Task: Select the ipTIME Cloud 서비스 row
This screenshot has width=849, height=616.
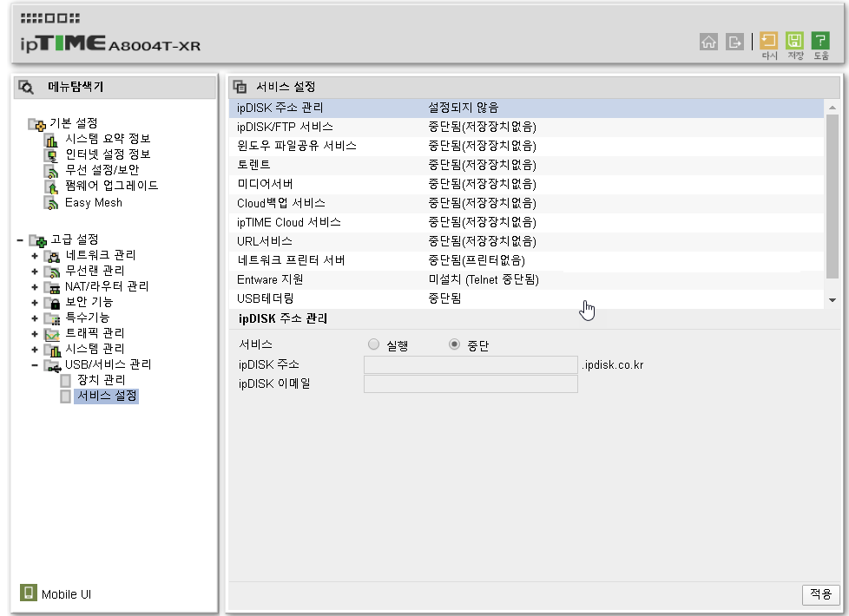Action: [x=526, y=222]
